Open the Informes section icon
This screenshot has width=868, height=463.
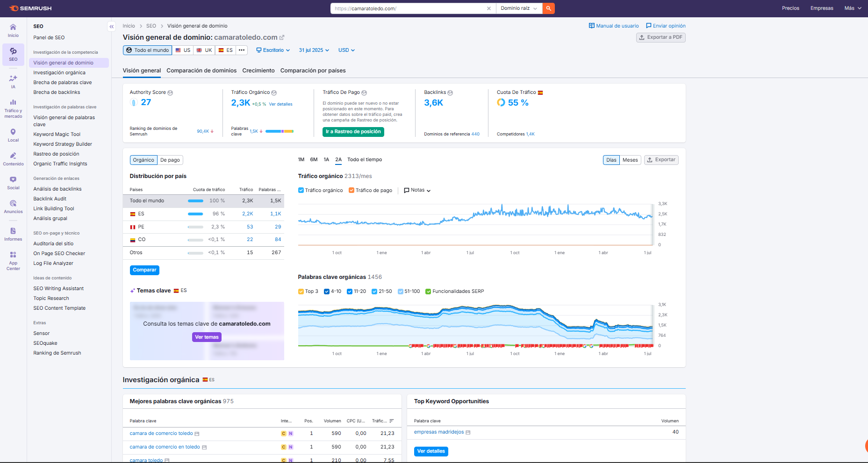click(x=13, y=234)
